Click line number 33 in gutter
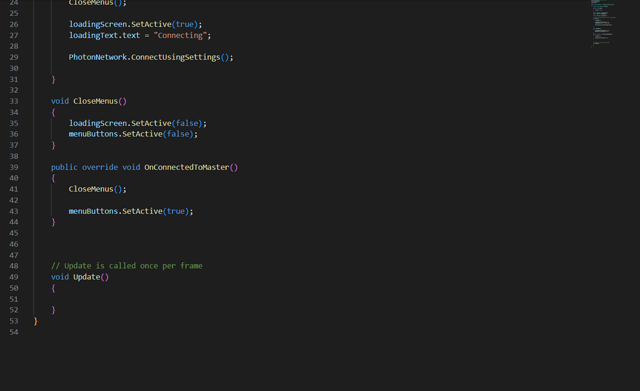This screenshot has height=391, width=640. coord(14,101)
